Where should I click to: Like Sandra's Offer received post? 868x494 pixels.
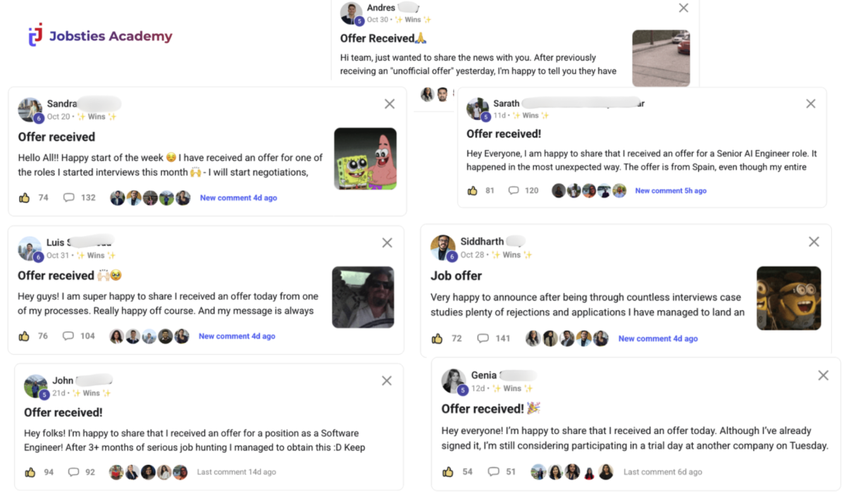pos(25,197)
